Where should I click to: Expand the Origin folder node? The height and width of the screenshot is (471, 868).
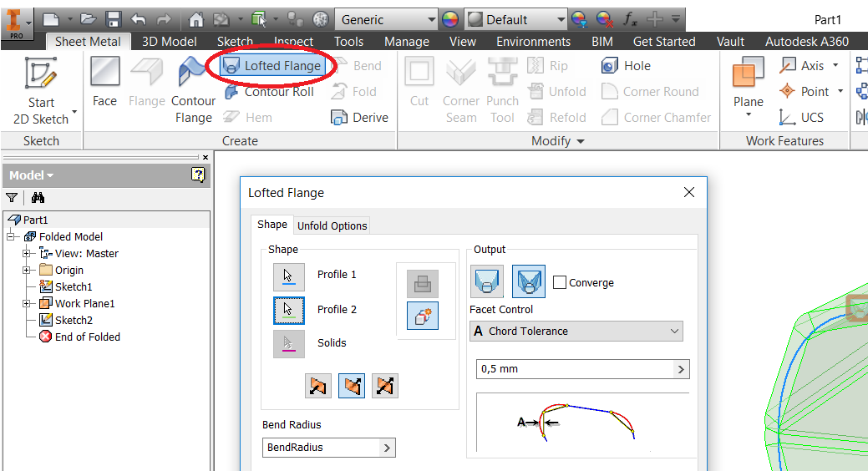(26, 270)
